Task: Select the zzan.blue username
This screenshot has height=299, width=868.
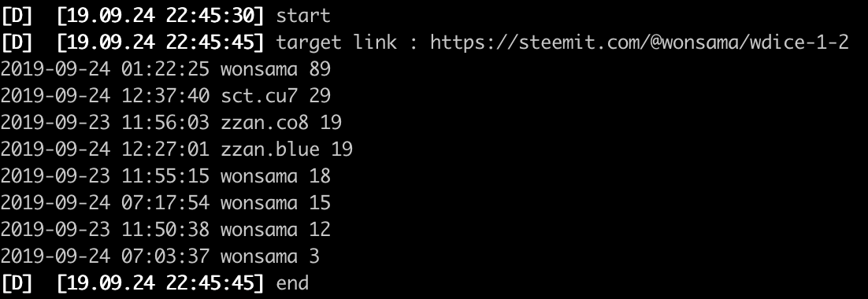Action: pyautogui.click(x=270, y=149)
